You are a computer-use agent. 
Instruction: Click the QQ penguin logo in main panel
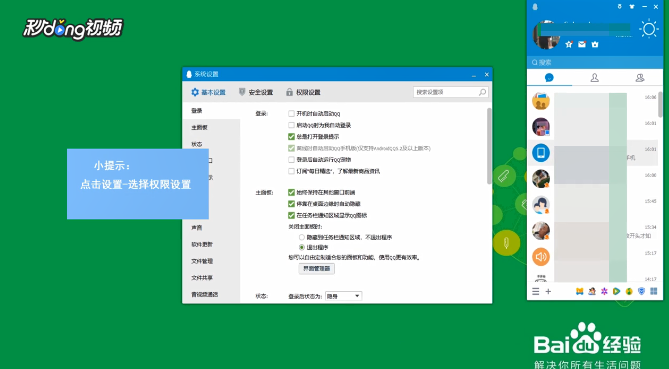click(x=535, y=7)
